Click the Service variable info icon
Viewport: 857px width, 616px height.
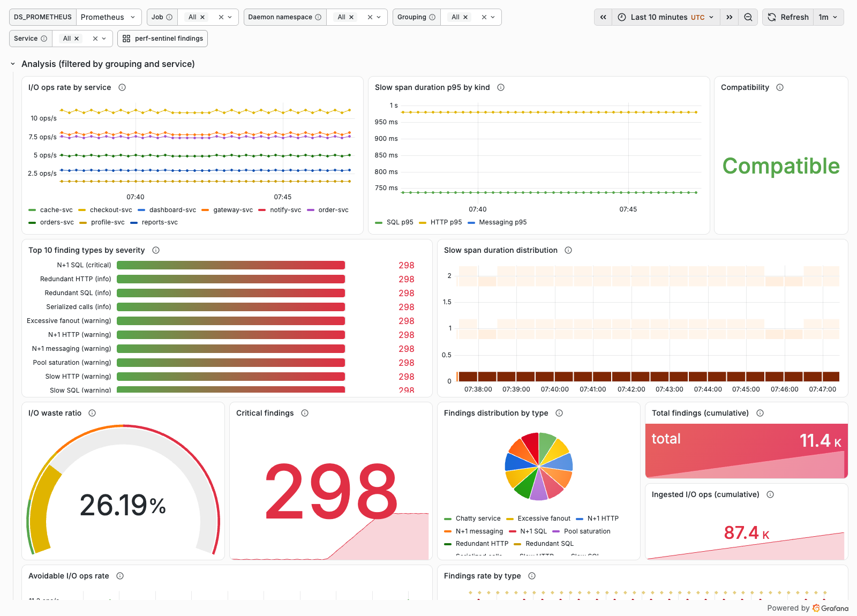point(44,39)
